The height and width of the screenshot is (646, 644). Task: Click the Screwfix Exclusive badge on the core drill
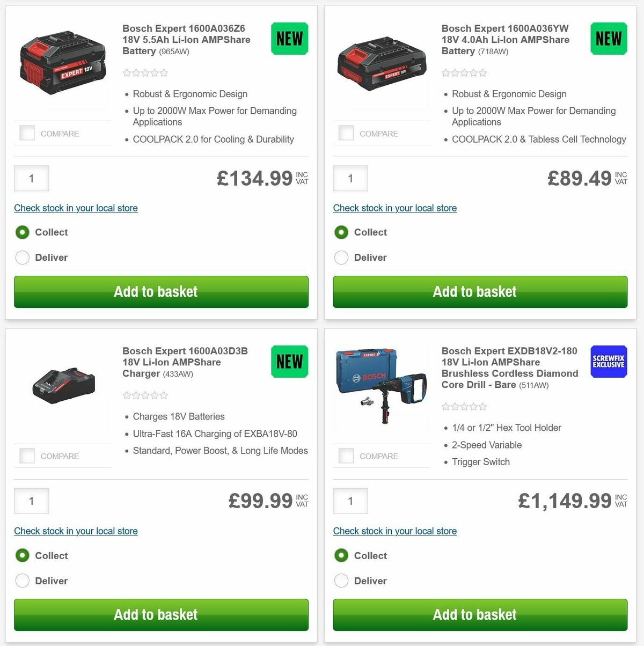pyautogui.click(x=608, y=361)
